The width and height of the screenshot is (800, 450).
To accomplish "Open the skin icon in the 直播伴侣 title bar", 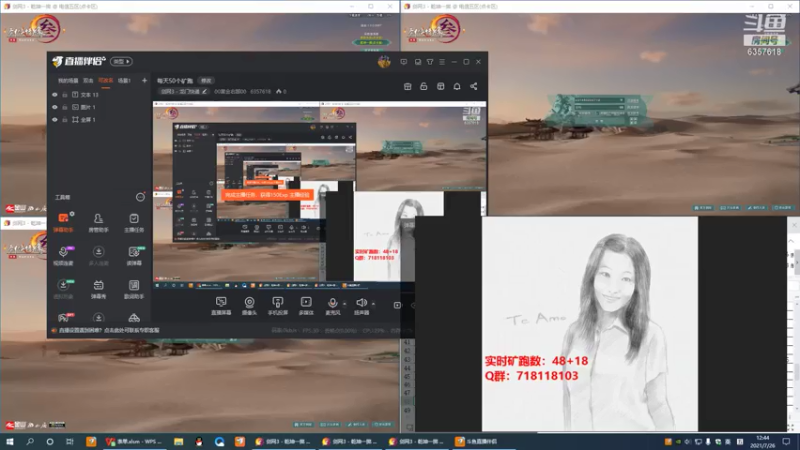I will [430, 62].
